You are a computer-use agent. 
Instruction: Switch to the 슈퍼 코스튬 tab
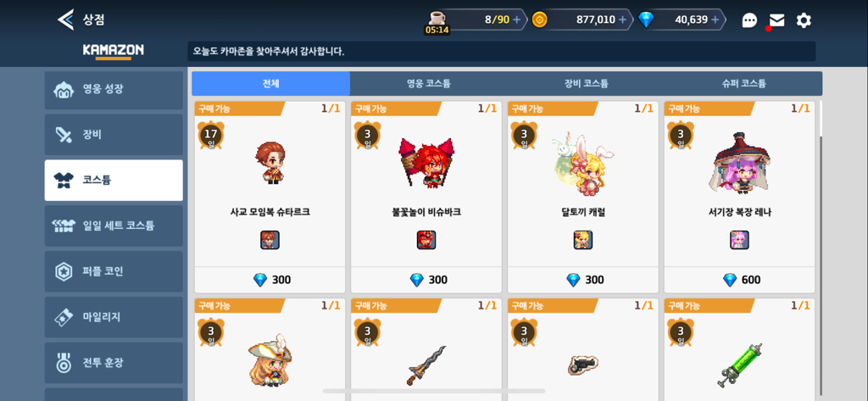tap(743, 84)
